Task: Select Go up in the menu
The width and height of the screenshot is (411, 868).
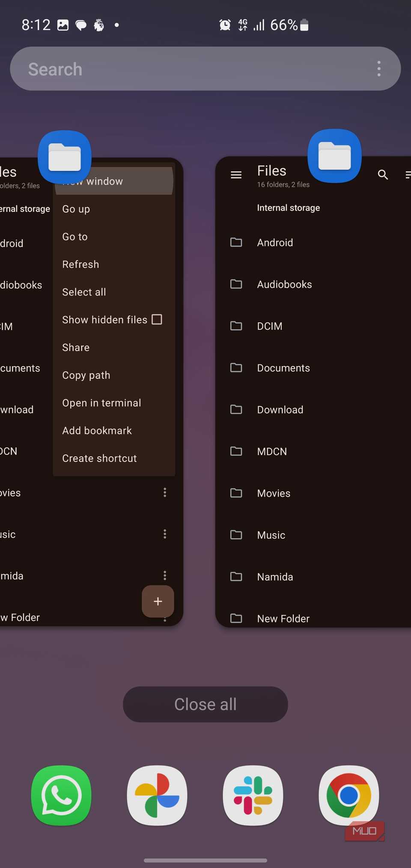Action: [114, 209]
